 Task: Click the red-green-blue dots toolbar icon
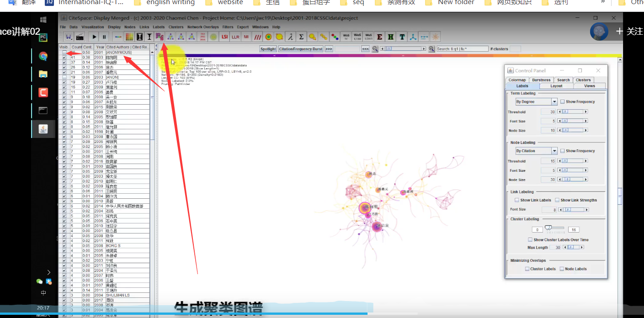tap(334, 37)
